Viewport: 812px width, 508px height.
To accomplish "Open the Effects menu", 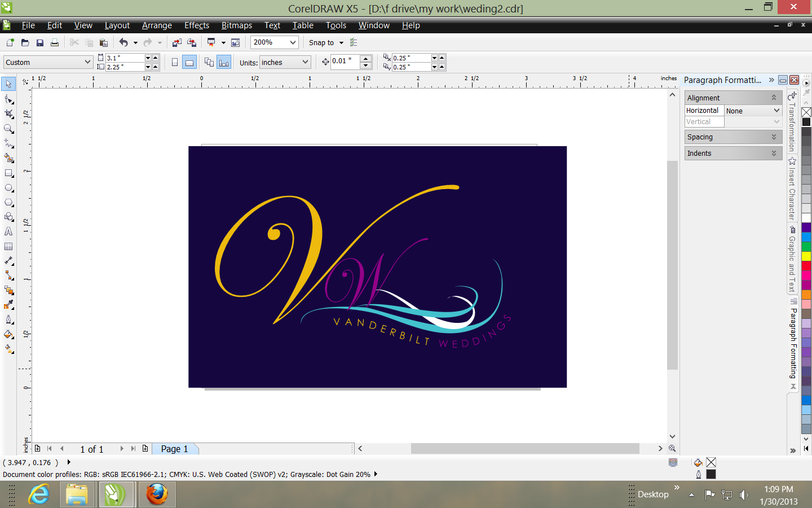I will 196,25.
